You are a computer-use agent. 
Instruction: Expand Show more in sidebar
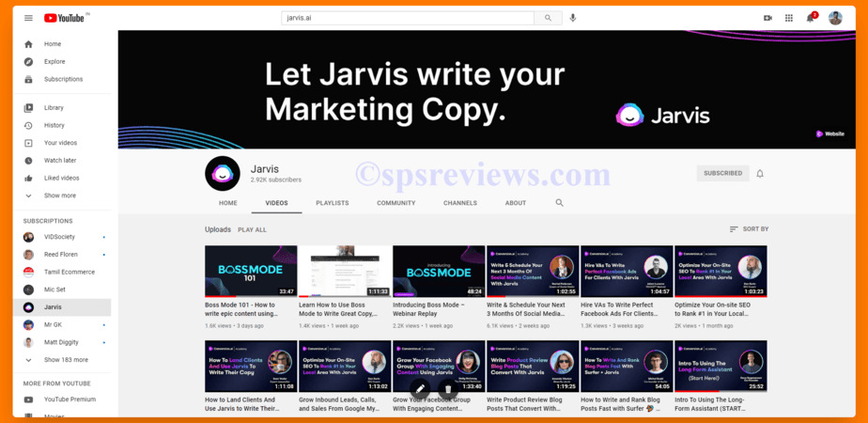59,196
